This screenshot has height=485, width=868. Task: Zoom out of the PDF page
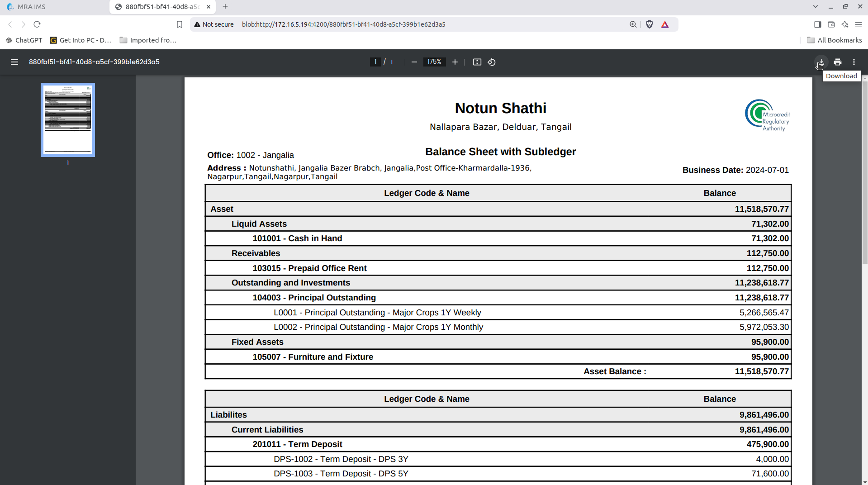(414, 62)
